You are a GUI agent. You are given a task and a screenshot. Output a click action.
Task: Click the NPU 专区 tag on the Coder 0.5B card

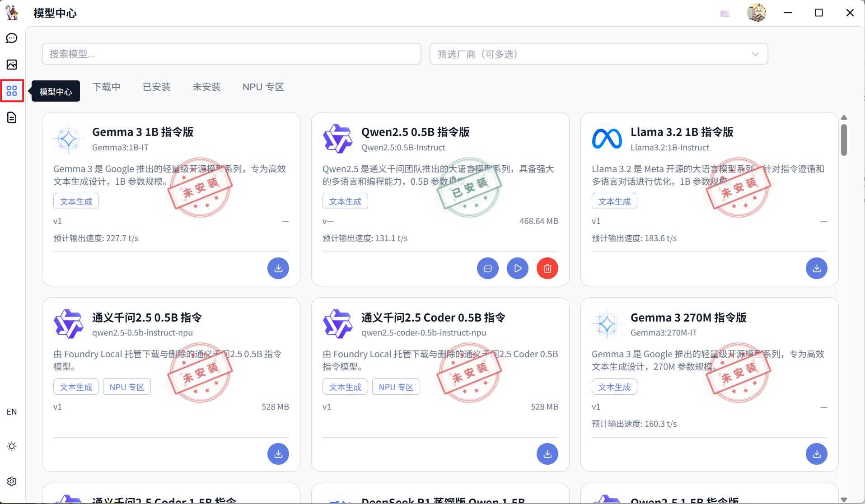click(396, 387)
